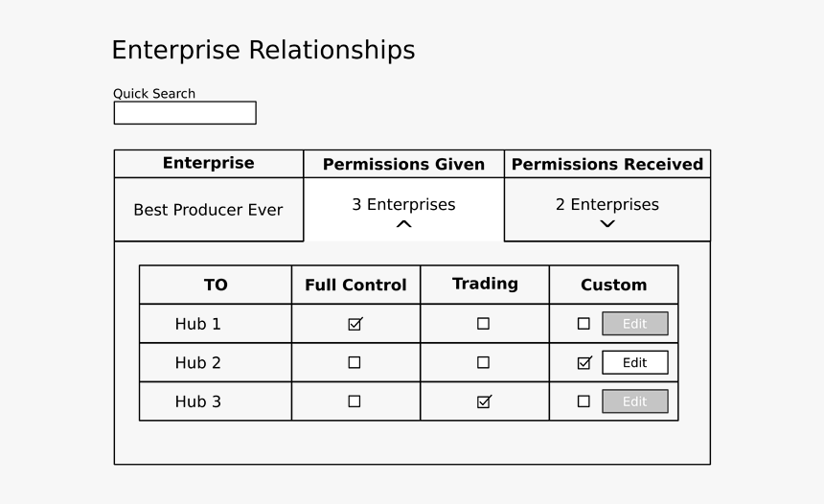
Task: Enable Custom permission for Hub 1
Action: (584, 324)
